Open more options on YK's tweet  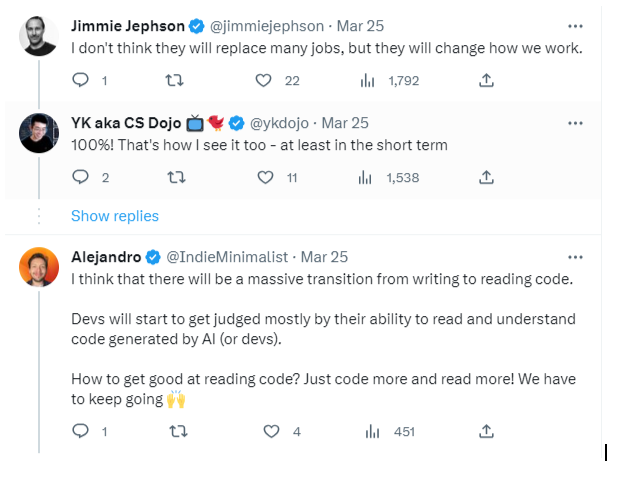click(575, 123)
